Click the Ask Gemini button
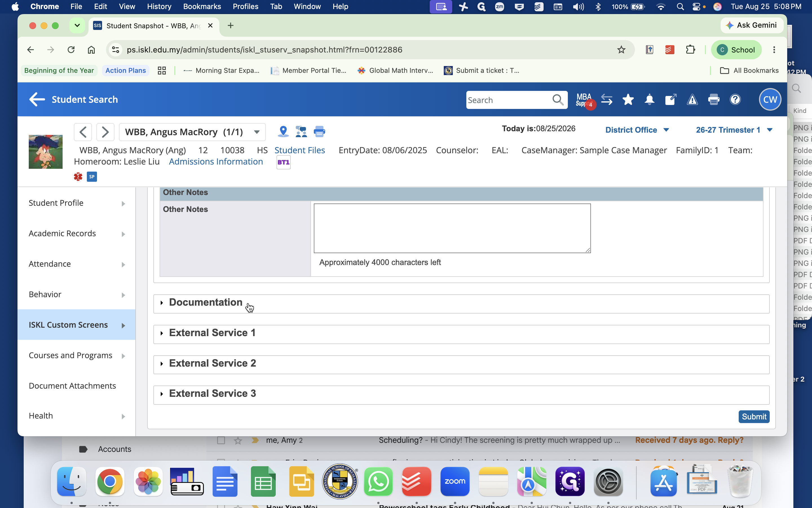The image size is (812, 508). (x=752, y=25)
